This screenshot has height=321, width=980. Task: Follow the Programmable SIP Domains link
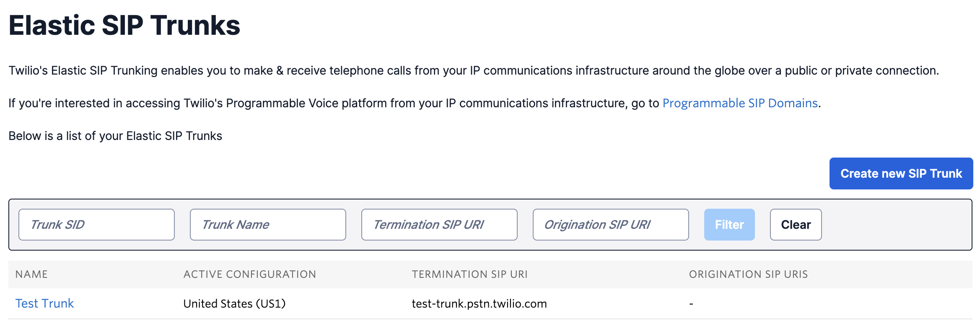click(740, 103)
